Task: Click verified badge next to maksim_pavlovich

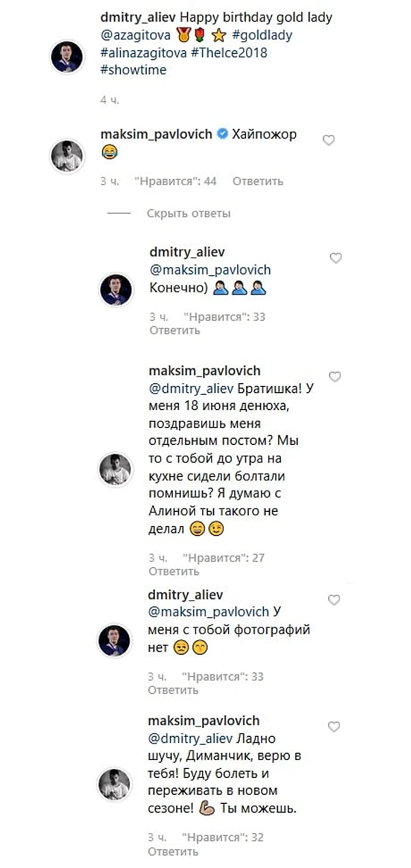Action: [x=222, y=134]
